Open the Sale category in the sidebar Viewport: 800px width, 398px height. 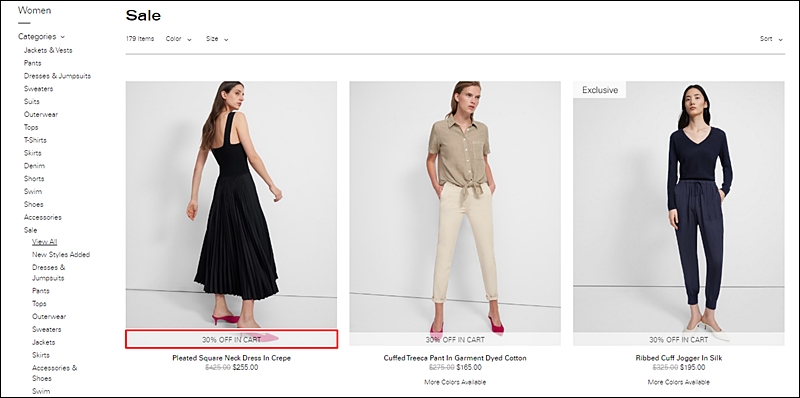[30, 230]
